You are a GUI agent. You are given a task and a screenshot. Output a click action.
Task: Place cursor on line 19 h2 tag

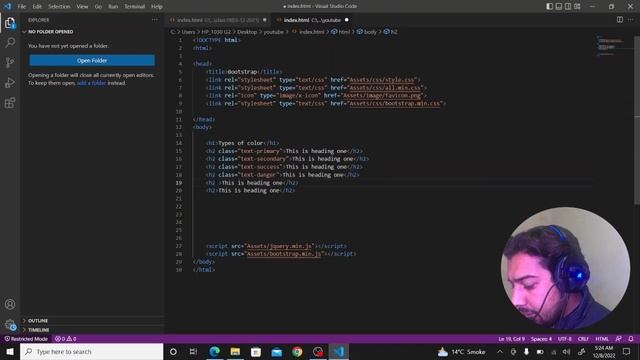(211, 183)
